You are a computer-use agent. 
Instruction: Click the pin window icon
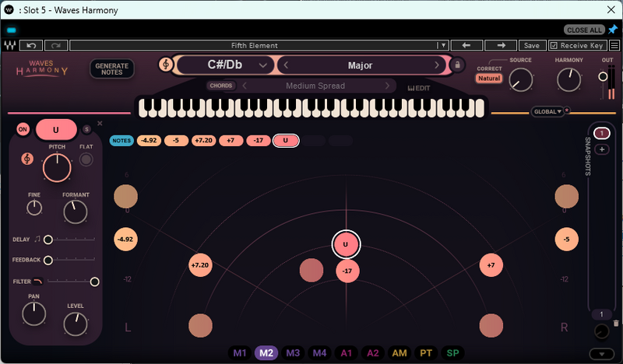pos(613,30)
